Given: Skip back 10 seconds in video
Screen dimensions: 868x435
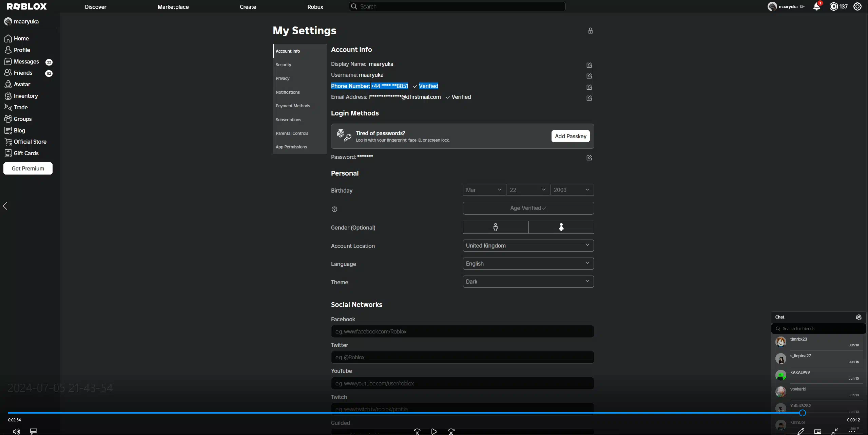Looking at the screenshot, I should point(417,431).
